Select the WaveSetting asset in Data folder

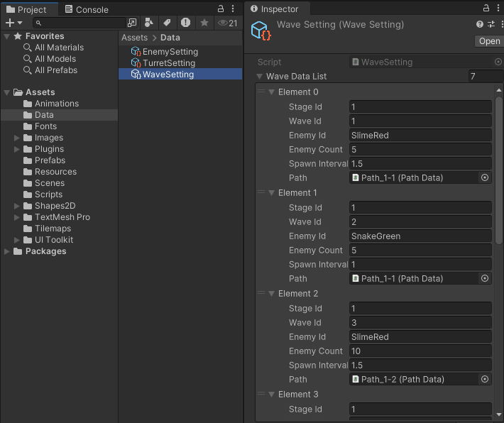tap(180, 75)
